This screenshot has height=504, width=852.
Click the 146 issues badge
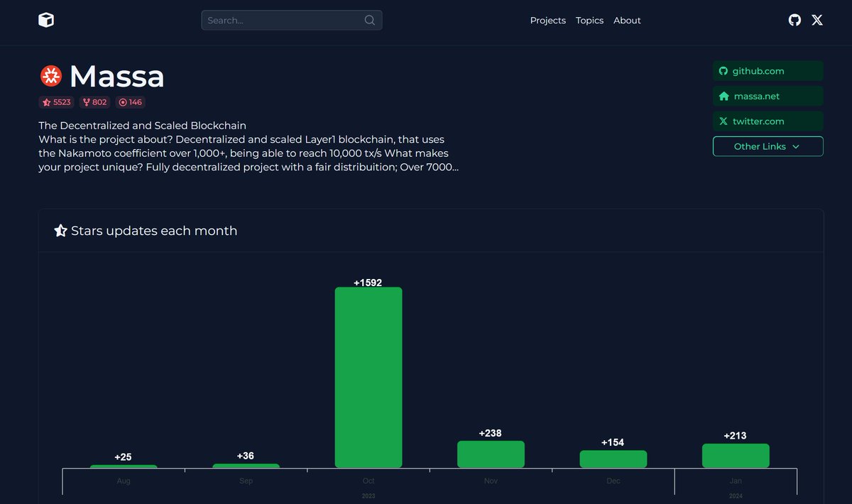(x=131, y=102)
